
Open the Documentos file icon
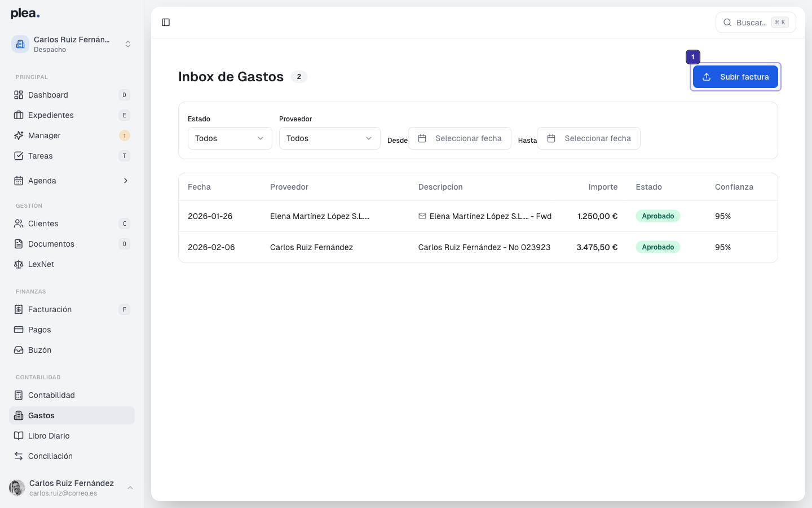pos(19,244)
